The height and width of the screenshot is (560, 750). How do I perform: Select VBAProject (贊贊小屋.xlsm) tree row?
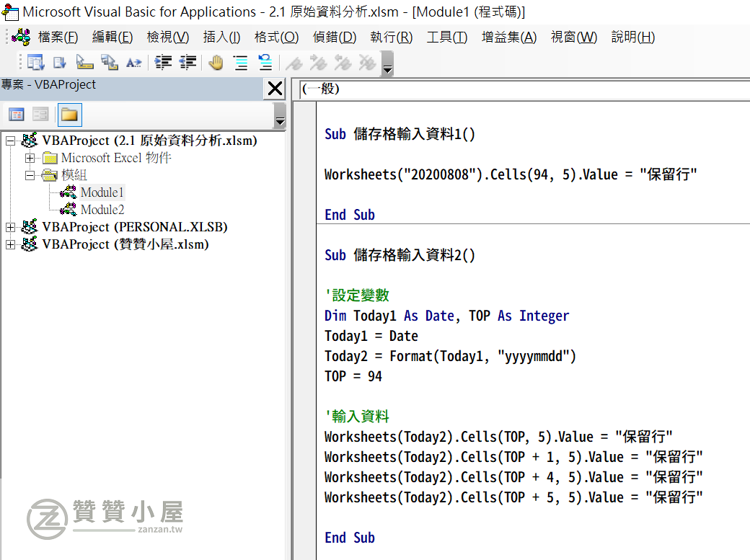125,244
